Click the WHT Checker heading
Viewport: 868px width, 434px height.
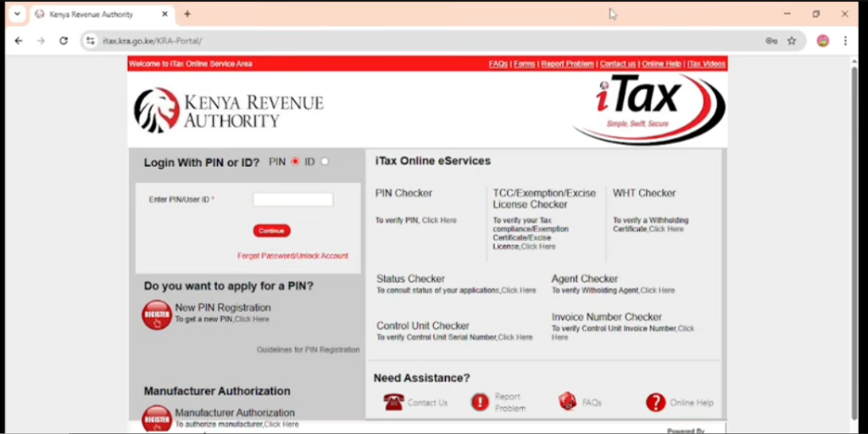click(644, 193)
